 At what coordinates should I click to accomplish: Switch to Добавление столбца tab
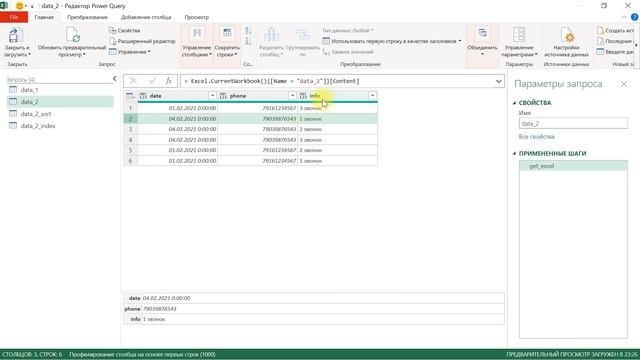click(x=146, y=17)
